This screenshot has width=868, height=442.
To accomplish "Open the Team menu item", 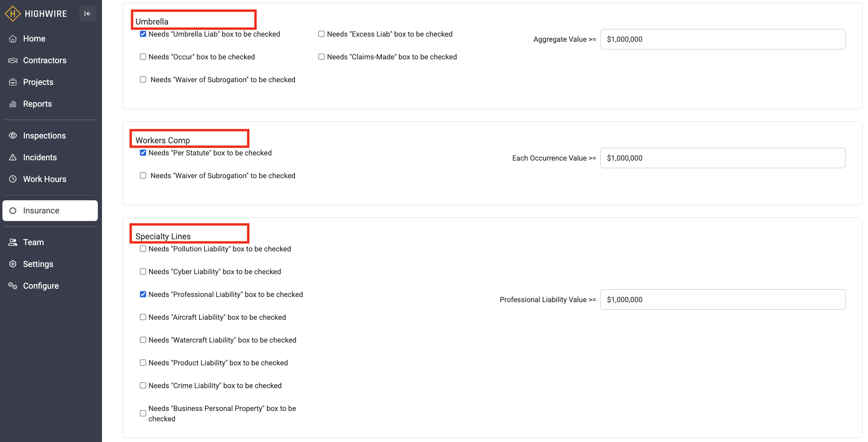I will coord(34,242).
